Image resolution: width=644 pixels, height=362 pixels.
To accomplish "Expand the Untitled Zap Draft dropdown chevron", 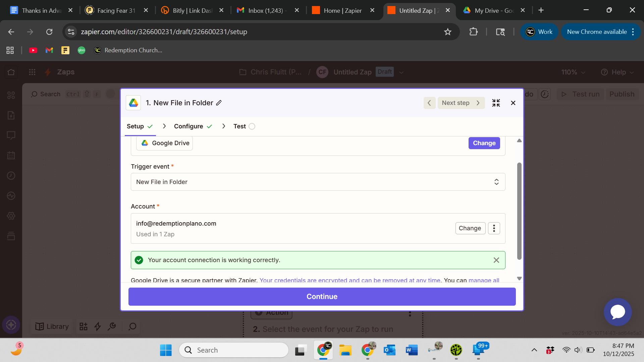I will pyautogui.click(x=401, y=72).
